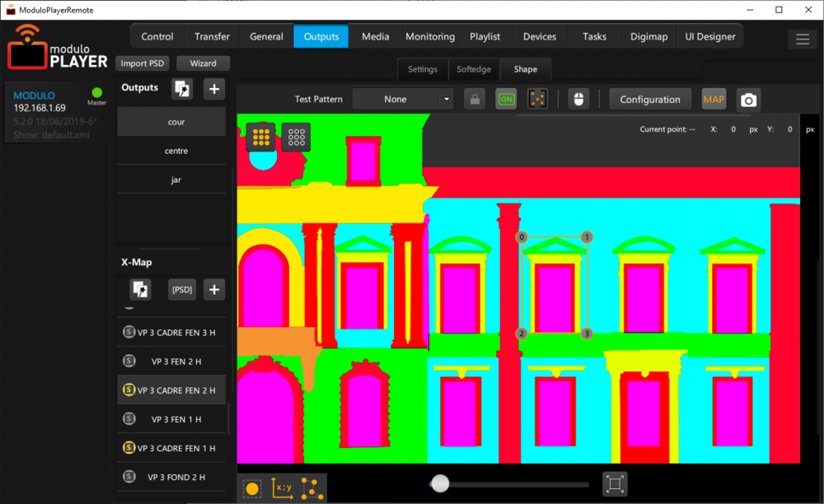Viewport: 824px width, 504px height.
Task: Click the fit-to-view icon near the zoom slider
Action: click(x=615, y=483)
